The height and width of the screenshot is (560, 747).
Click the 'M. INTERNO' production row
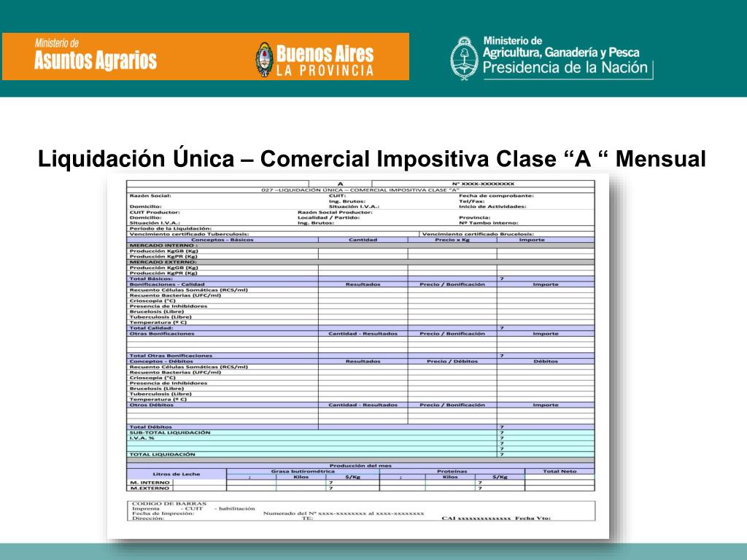360,483
